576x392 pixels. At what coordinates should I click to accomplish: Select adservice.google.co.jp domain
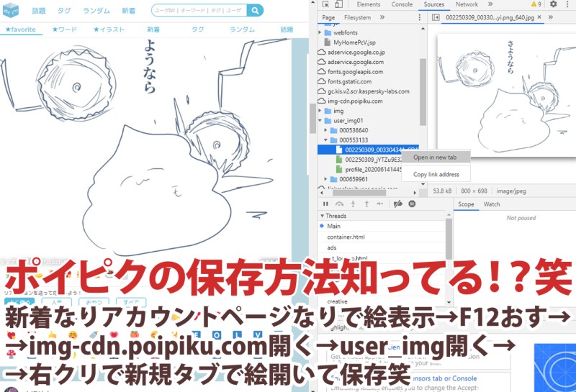click(351, 52)
